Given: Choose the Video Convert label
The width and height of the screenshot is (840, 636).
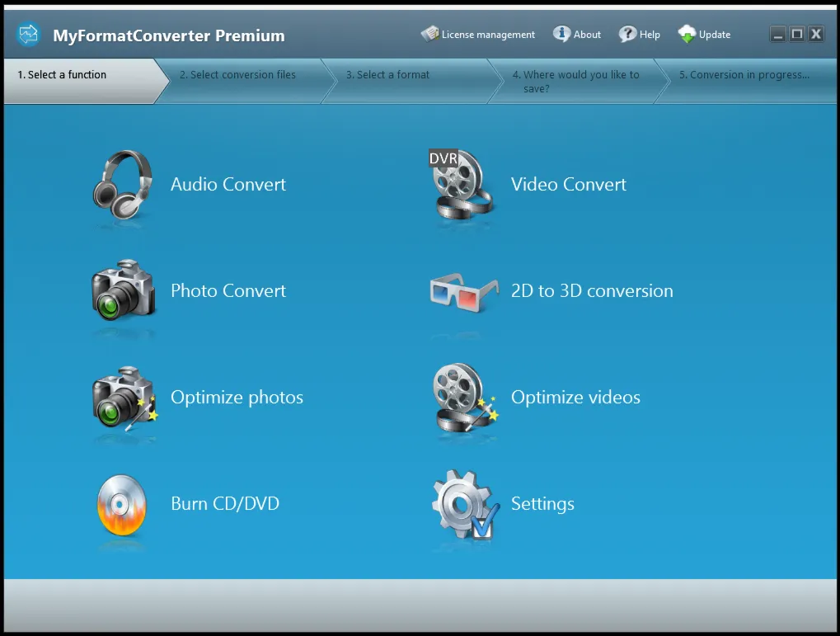Looking at the screenshot, I should pyautogui.click(x=569, y=185).
